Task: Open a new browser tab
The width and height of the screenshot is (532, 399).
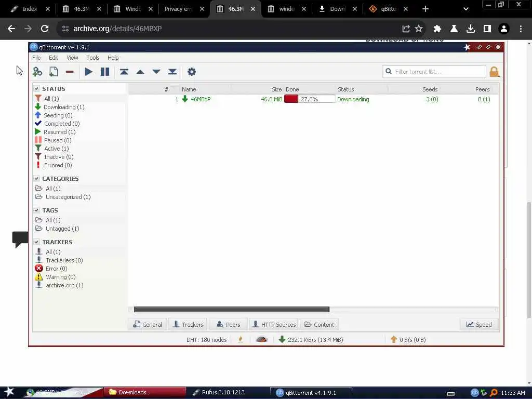Action: pyautogui.click(x=425, y=9)
